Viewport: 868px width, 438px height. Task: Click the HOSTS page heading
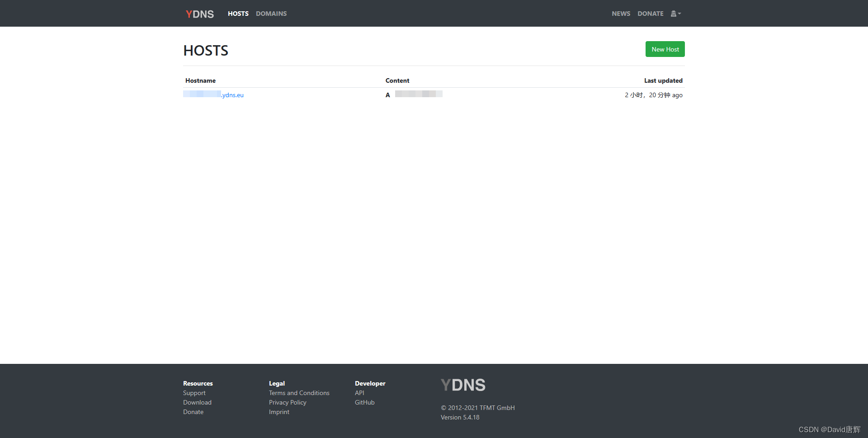206,51
